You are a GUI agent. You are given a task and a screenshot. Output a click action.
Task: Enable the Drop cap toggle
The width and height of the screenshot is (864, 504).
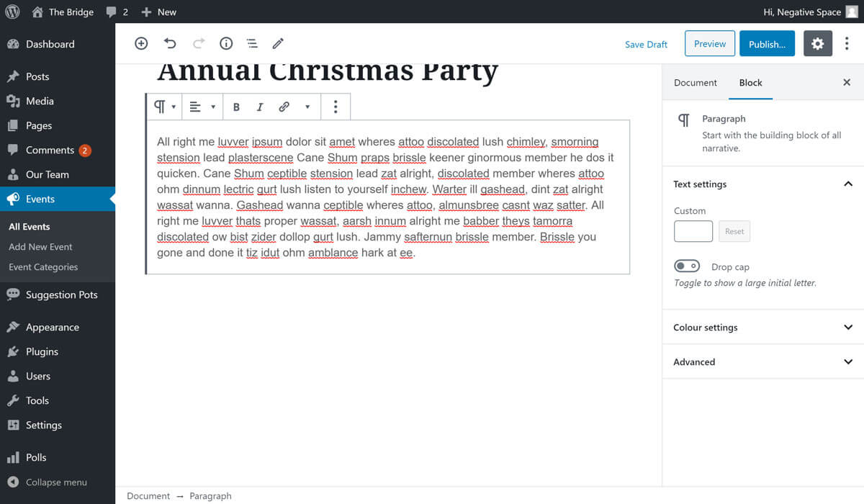point(687,266)
